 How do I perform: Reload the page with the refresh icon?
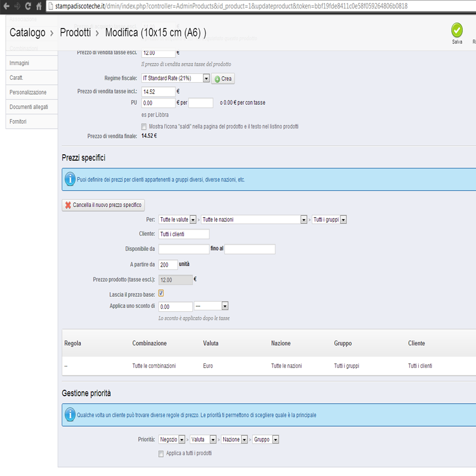coord(28,6)
